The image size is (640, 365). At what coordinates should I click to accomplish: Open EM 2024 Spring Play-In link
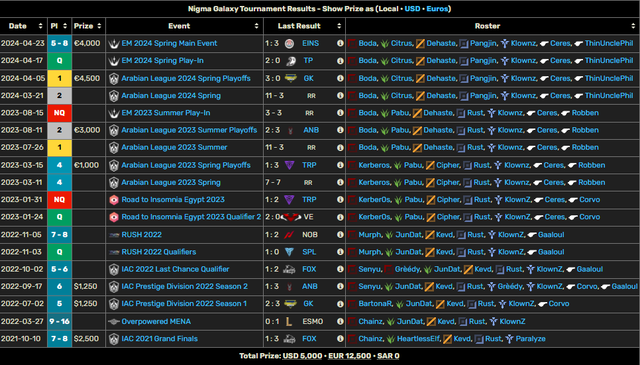point(162,60)
